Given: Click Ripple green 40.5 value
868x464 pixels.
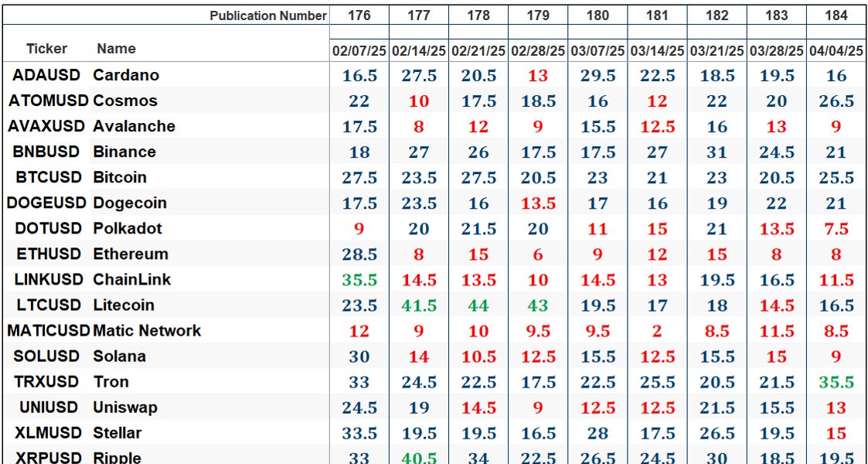Looking at the screenshot, I should coord(419,459).
